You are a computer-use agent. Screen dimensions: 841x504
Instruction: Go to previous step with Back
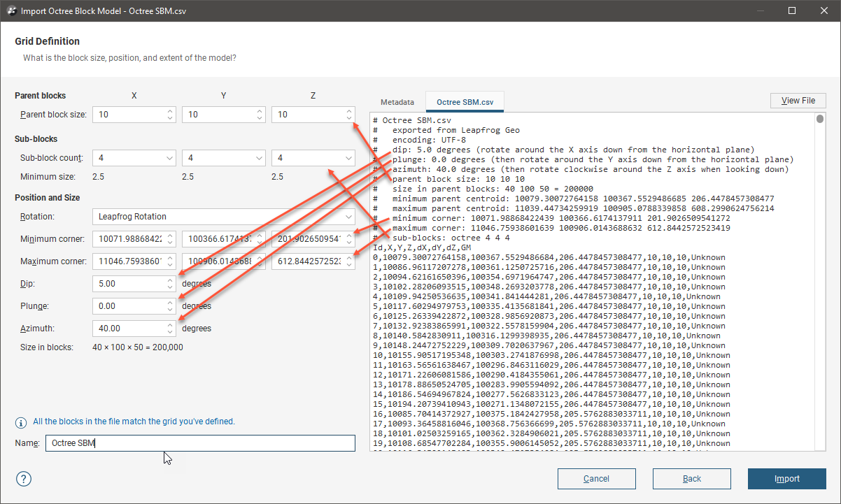[691, 479]
